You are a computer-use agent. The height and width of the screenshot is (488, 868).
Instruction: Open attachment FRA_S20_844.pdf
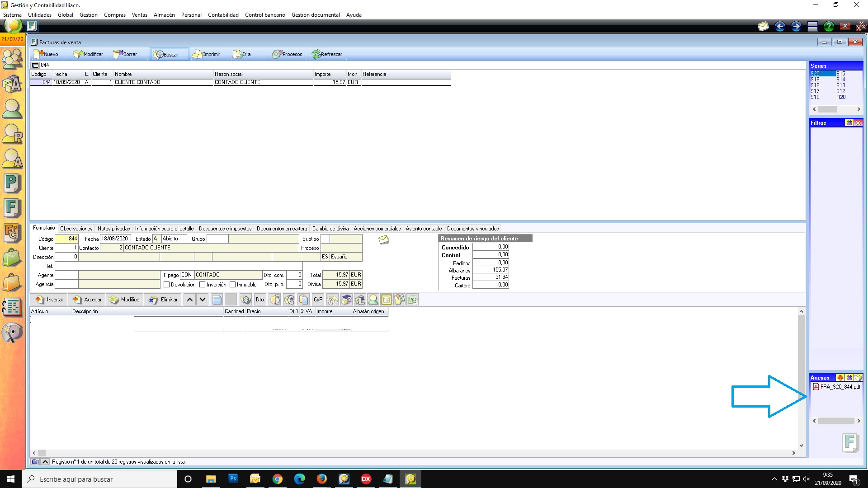(836, 387)
